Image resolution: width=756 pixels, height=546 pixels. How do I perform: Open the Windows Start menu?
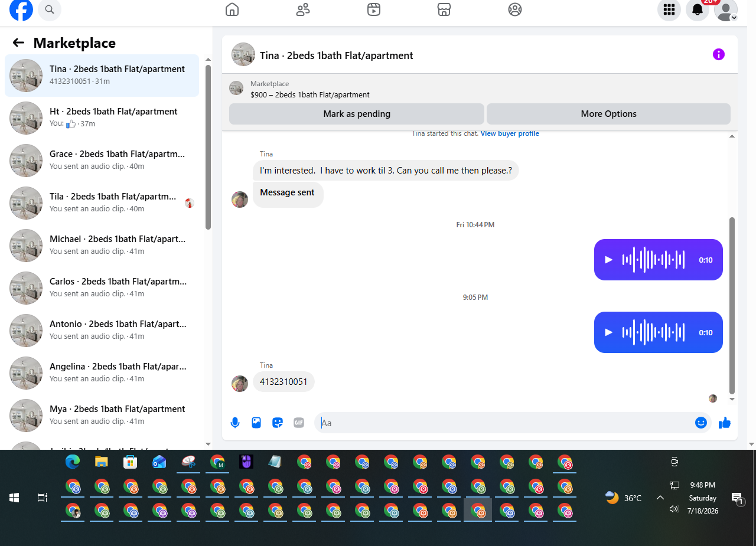click(14, 498)
